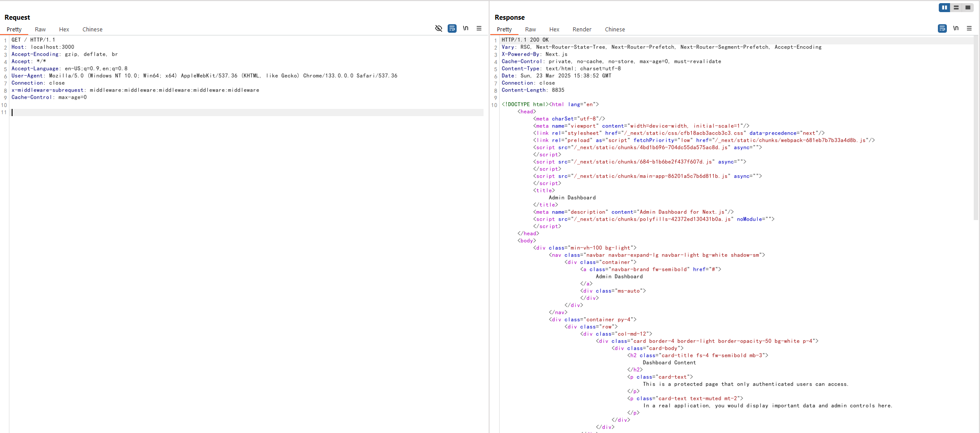Select combined tabbed layout icon

click(x=968, y=8)
